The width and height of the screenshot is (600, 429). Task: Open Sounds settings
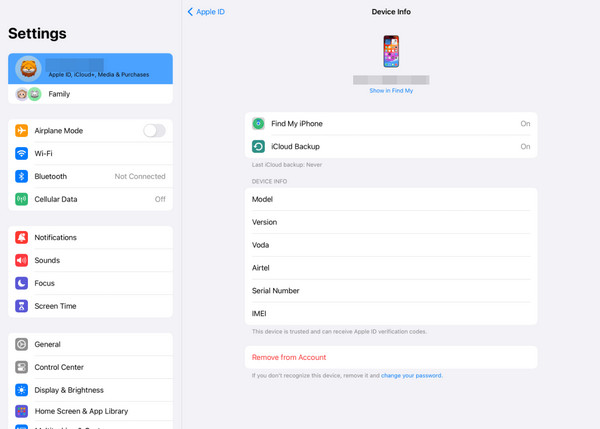(x=90, y=261)
